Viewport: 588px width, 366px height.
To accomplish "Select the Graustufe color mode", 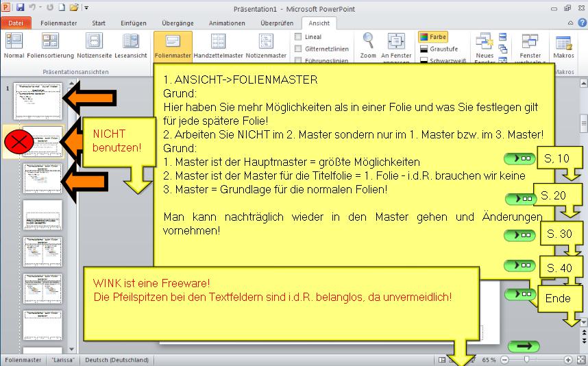I will pyautogui.click(x=439, y=49).
